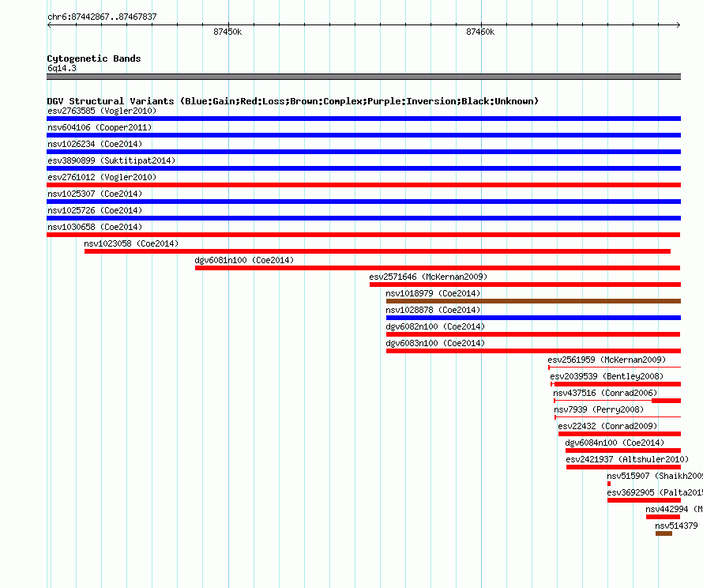Click the 87450k ruler tick label
This screenshot has width=703, height=588.
(227, 32)
